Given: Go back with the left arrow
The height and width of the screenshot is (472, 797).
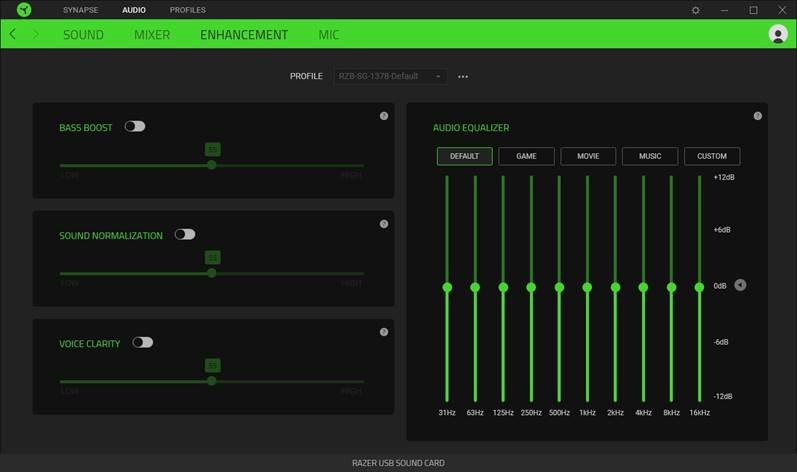Looking at the screenshot, I should point(13,34).
